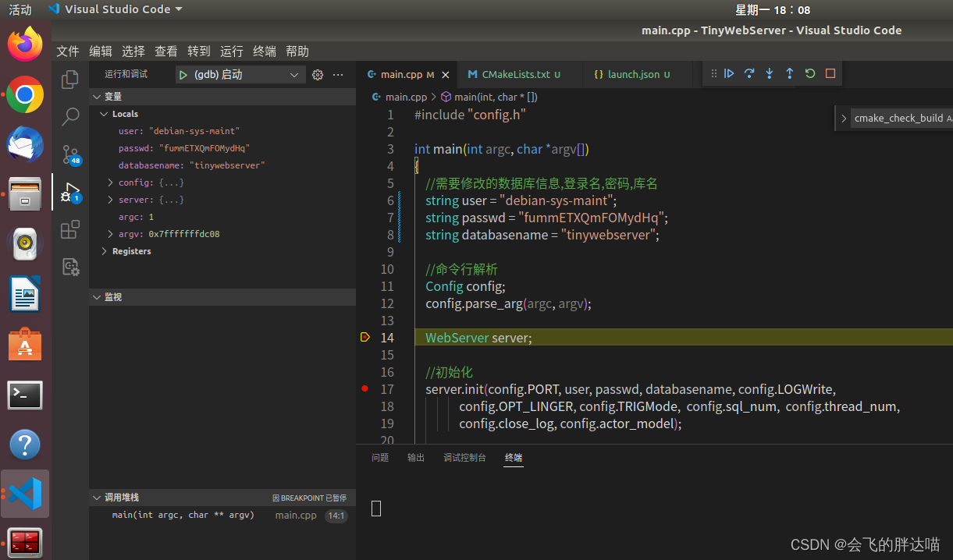Open the Explorer view in activity bar
Image resolution: width=953 pixels, height=560 pixels.
pos(70,79)
